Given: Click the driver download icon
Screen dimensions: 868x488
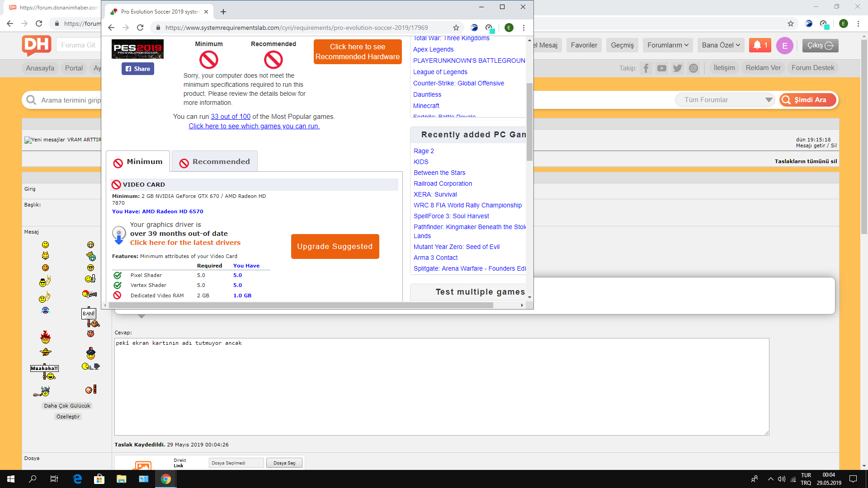Looking at the screenshot, I should [119, 235].
